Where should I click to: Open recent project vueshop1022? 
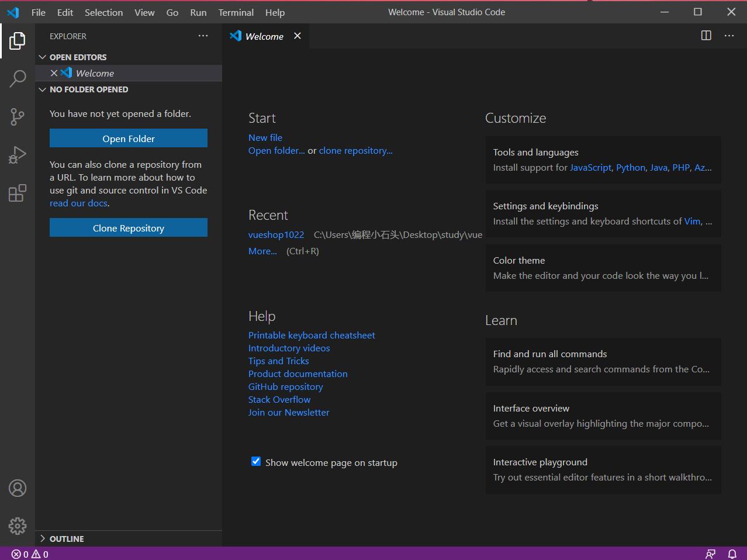click(x=276, y=234)
